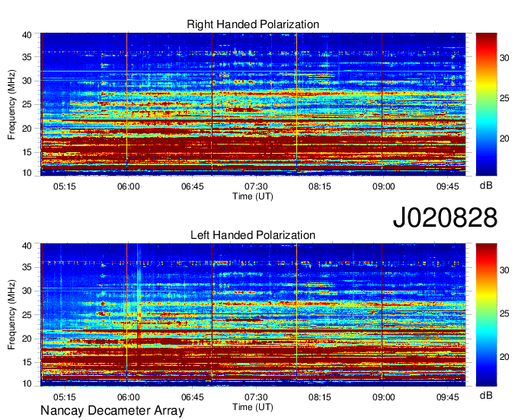Click the 09:00 time tick of Left Handed plot
Image resolution: width=518 pixels, height=420 pixels.
click(383, 397)
